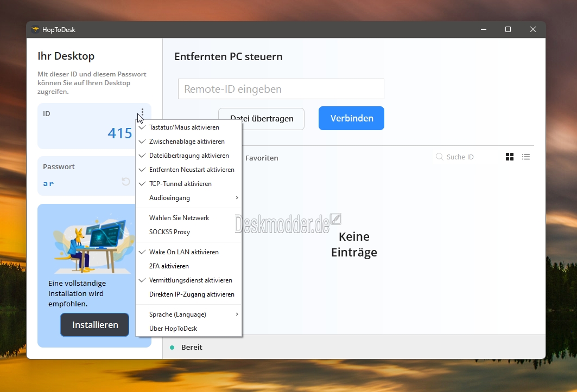Click the Verbinden button
The image size is (577, 392).
click(x=351, y=118)
